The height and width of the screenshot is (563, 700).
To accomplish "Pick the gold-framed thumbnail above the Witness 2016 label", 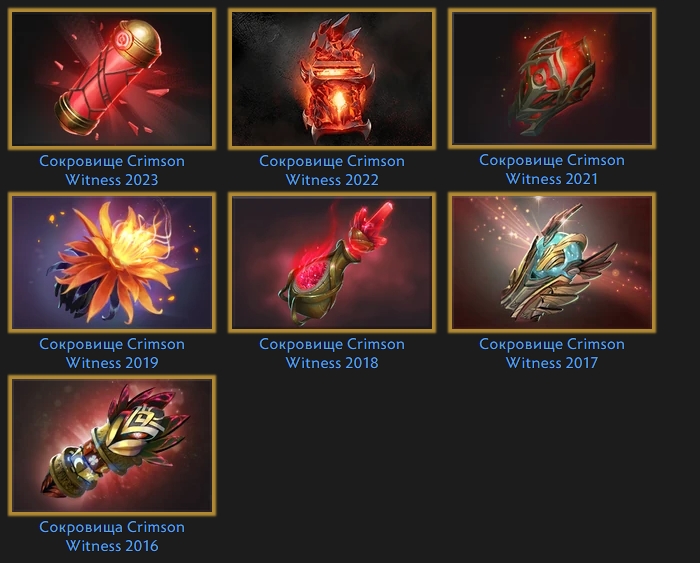I will coord(112,445).
